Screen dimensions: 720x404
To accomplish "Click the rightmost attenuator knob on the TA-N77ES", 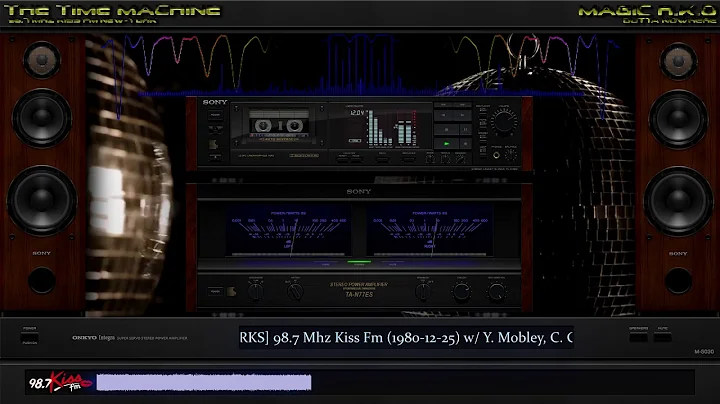I will 497,291.
